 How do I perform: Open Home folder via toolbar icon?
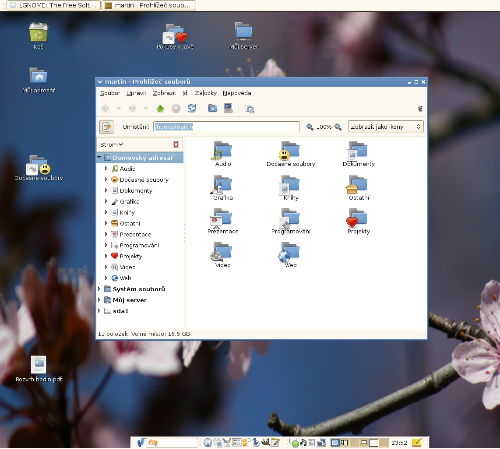(212, 108)
